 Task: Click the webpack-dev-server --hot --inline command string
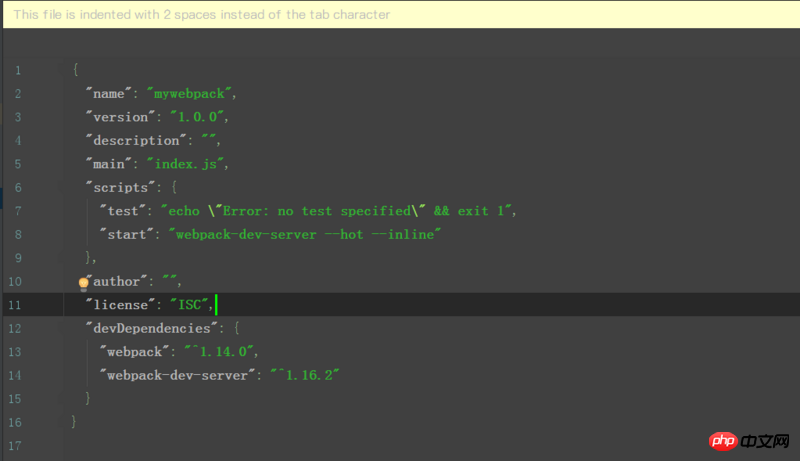307,234
